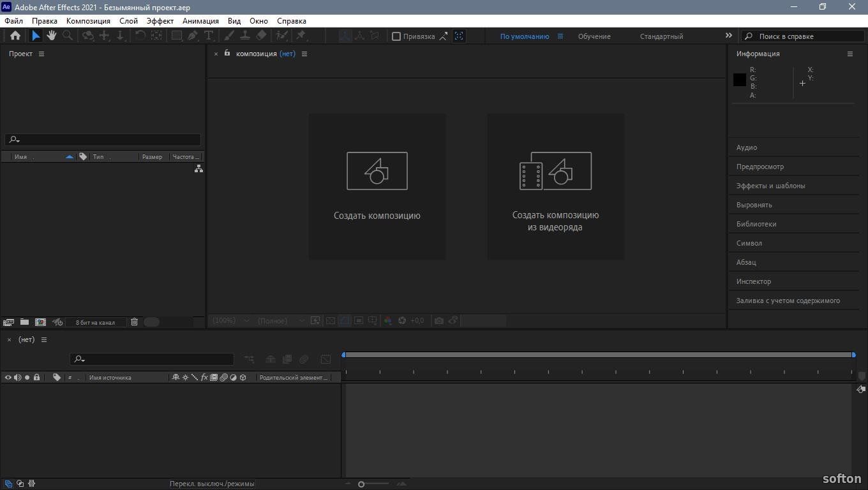Create new folder in Project panel
Viewport: 868px width, 490px height.
24,322
